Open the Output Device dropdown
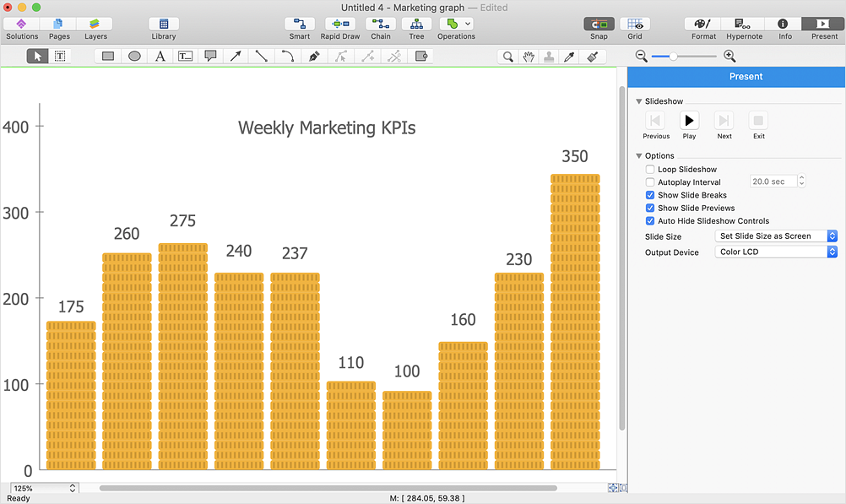846x504 pixels. (775, 252)
